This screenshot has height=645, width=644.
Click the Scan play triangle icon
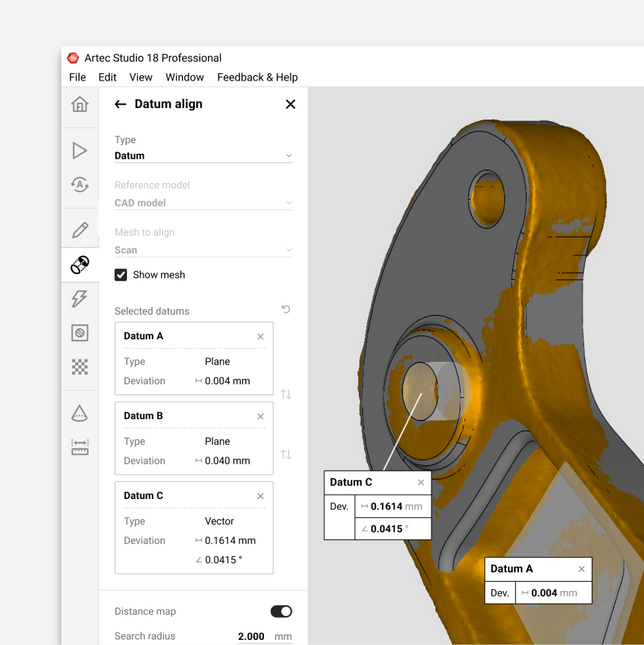[x=79, y=151]
